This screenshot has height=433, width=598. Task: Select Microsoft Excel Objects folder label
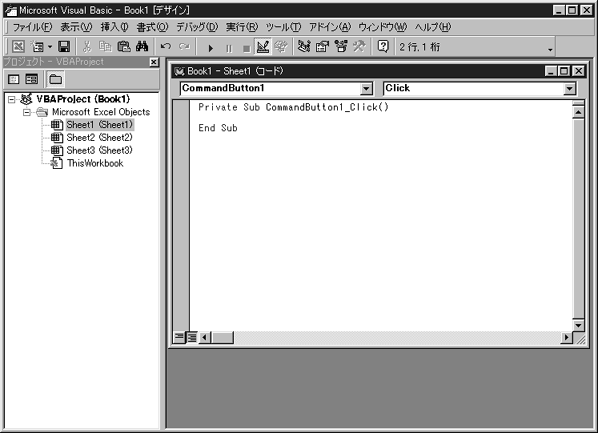[101, 112]
